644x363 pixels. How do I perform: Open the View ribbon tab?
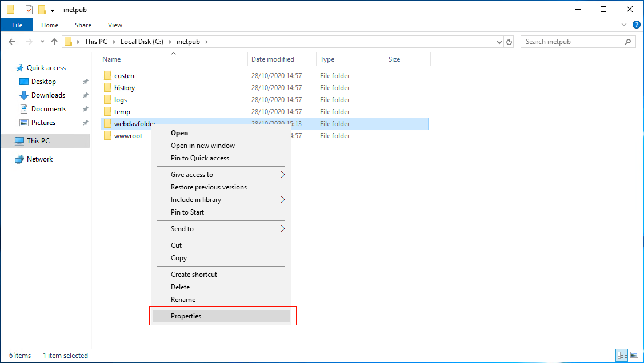[115, 25]
